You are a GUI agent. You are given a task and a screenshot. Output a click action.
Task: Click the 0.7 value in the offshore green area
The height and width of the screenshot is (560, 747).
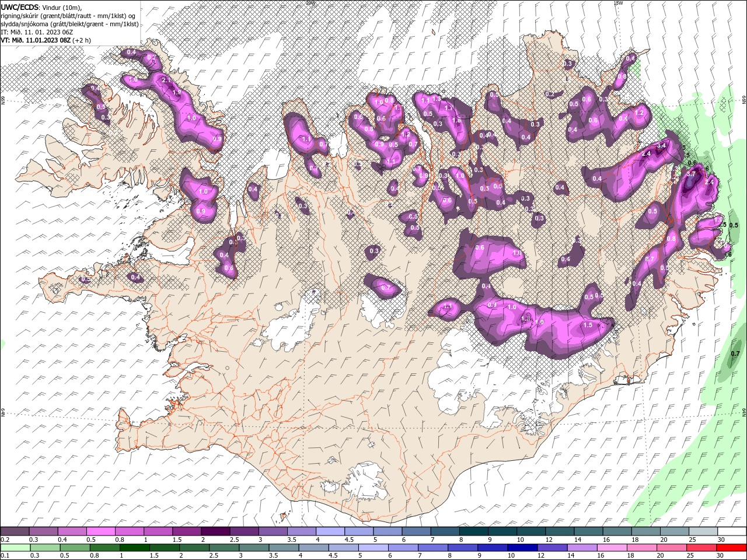pyautogui.click(x=735, y=353)
